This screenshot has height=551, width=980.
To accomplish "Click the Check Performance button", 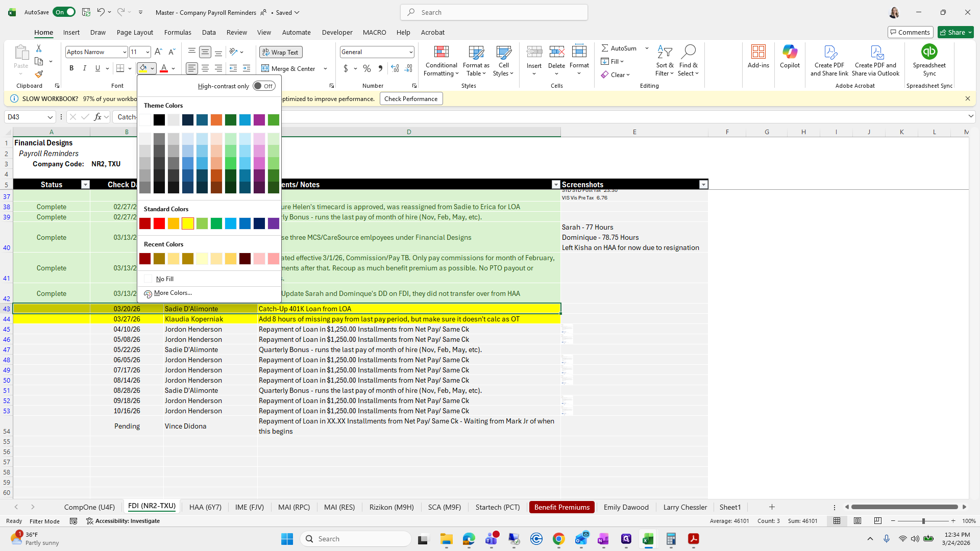I will point(411,99).
